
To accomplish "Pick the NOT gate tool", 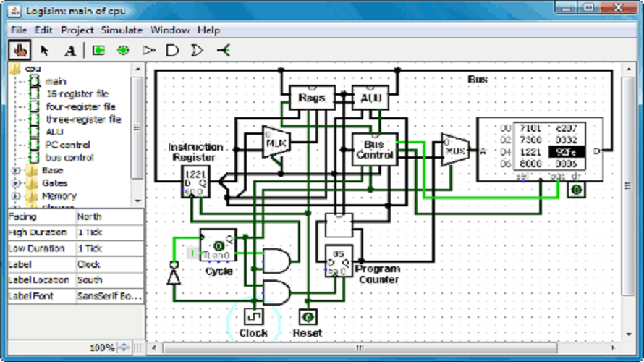I will pyautogui.click(x=149, y=51).
